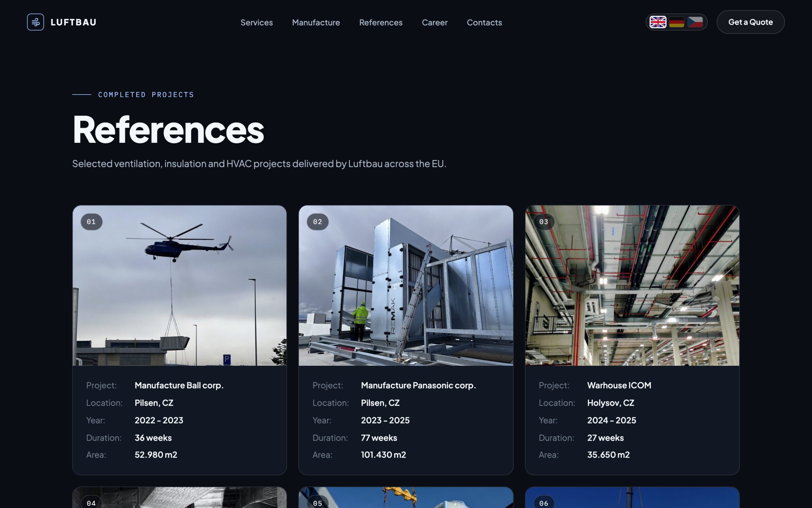Click the Luftbau wind logo icon
The image size is (812, 508).
coord(36,22)
